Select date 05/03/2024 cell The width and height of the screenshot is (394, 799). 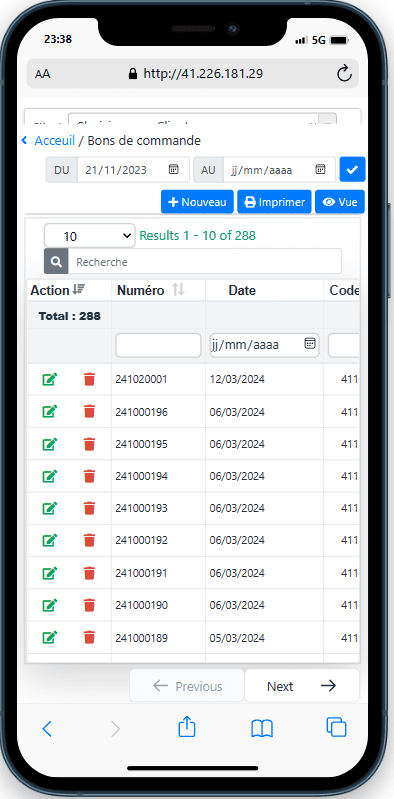[x=237, y=638]
